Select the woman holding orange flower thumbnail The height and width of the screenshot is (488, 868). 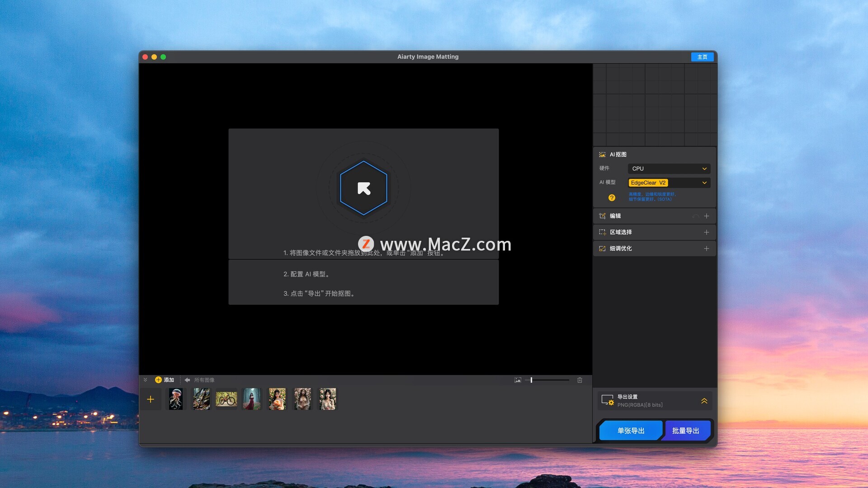point(277,399)
